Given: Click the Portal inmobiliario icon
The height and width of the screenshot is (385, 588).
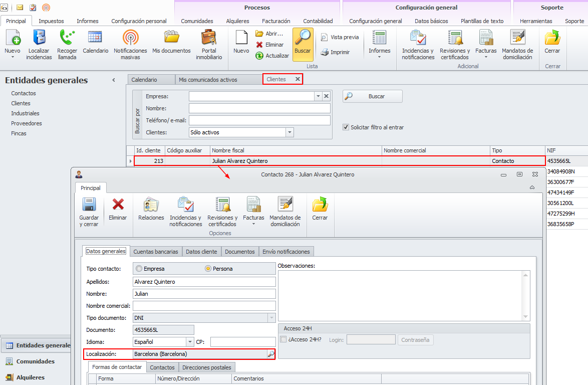Looking at the screenshot, I should click(208, 38).
